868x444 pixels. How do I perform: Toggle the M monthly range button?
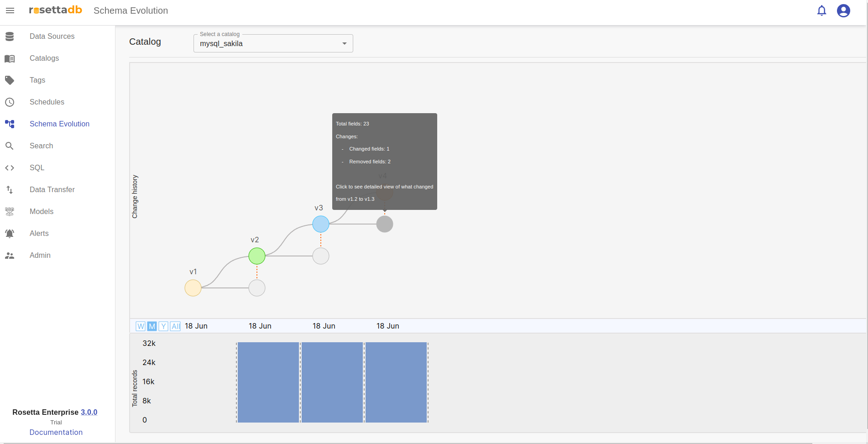pos(152,326)
